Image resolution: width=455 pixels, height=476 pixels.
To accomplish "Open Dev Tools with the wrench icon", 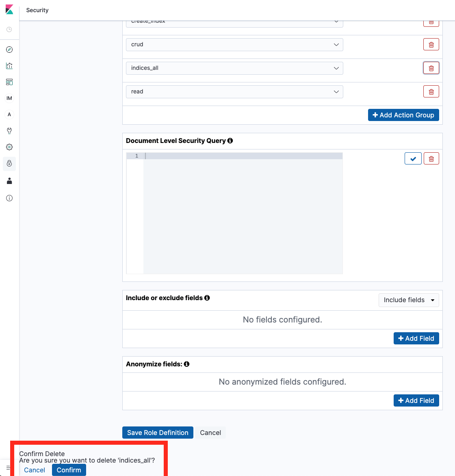I will 9,130.
